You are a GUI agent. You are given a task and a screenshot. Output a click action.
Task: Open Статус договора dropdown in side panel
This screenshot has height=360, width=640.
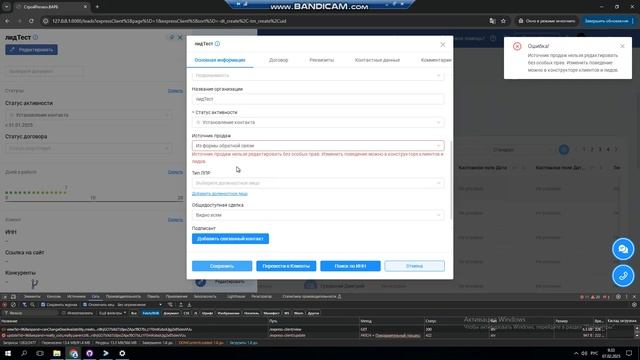88,148
